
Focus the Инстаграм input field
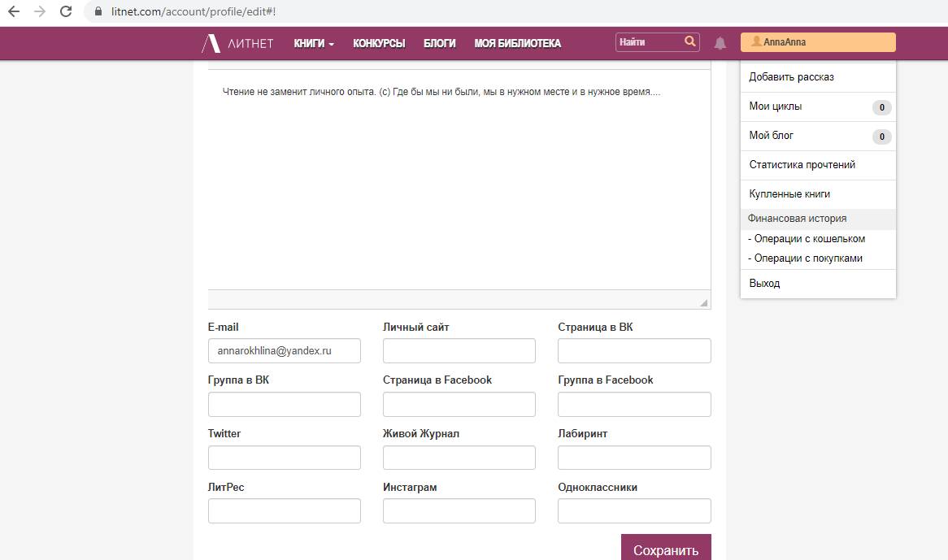coord(459,511)
